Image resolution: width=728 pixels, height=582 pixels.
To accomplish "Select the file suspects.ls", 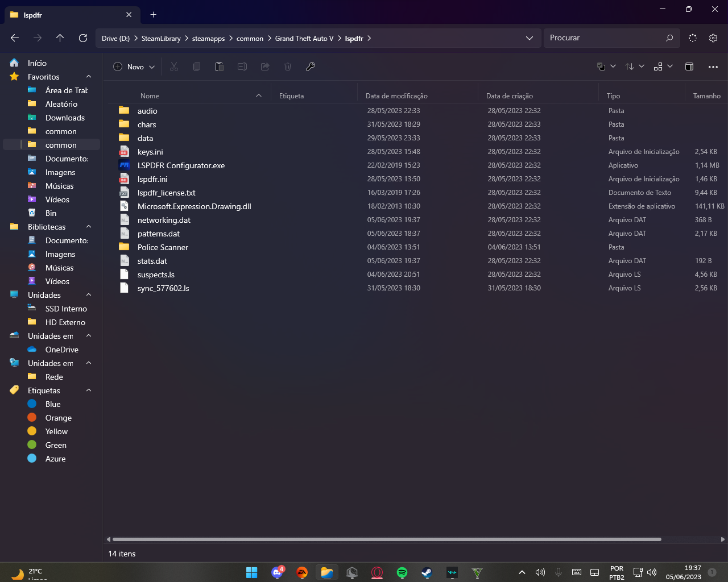I will click(156, 275).
